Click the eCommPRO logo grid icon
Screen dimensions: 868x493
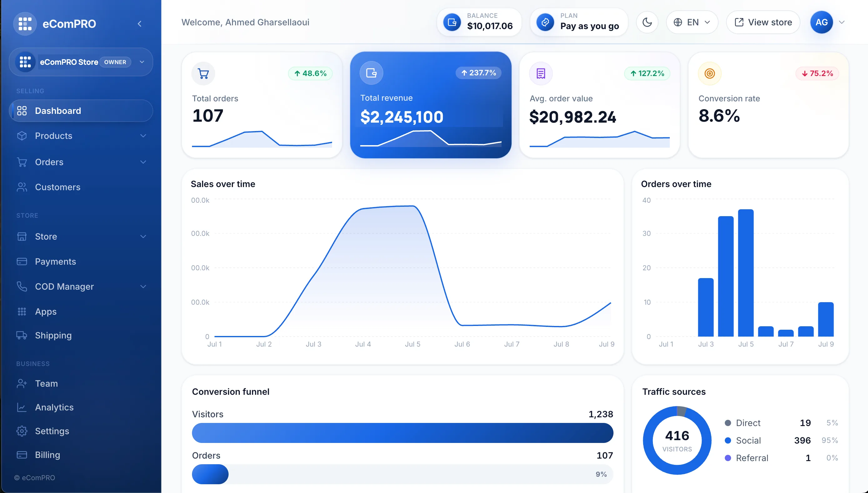tap(25, 23)
